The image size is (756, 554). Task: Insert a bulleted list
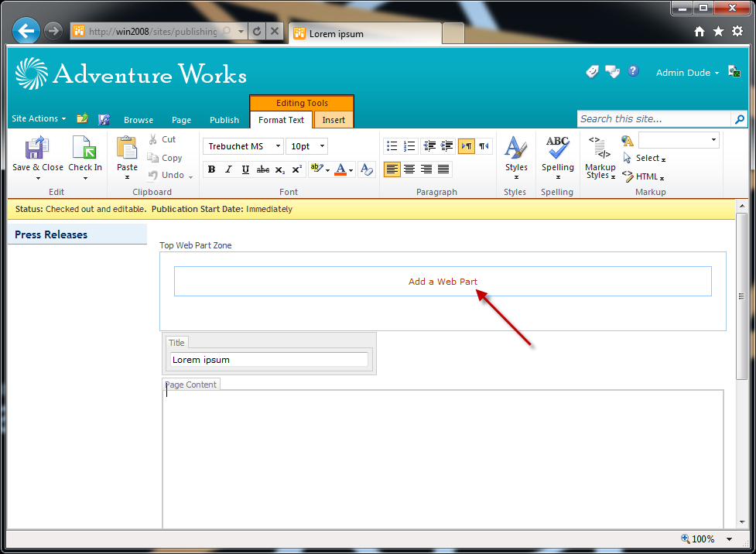click(392, 146)
